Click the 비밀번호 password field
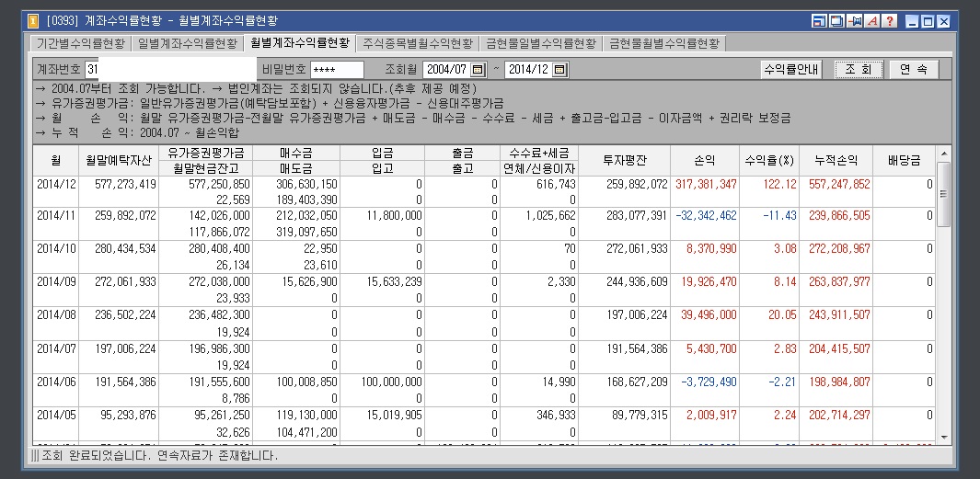This screenshot has height=479, width=980. 337,70
